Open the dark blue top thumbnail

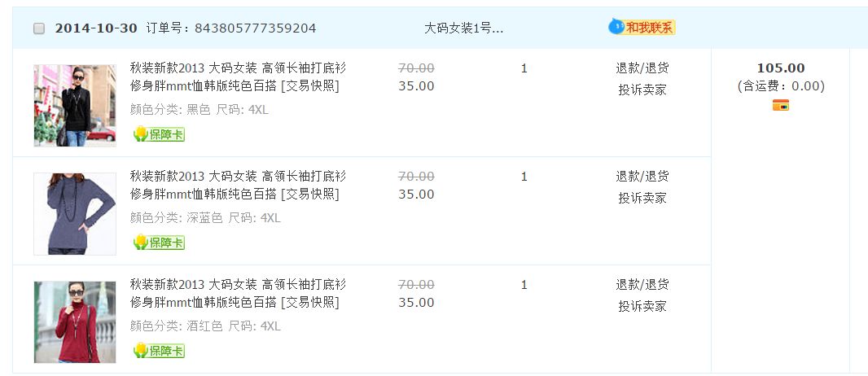click(x=75, y=213)
